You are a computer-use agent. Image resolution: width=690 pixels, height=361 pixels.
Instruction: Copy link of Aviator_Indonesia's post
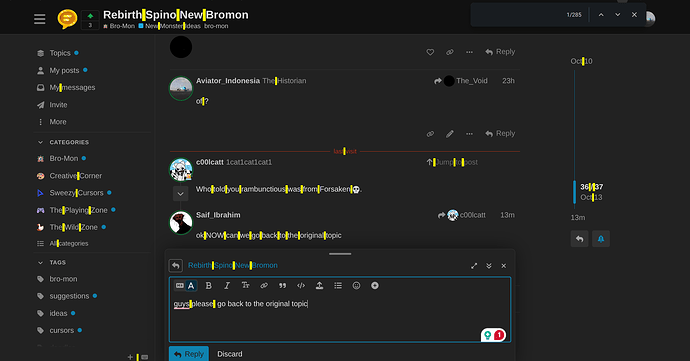(430, 134)
